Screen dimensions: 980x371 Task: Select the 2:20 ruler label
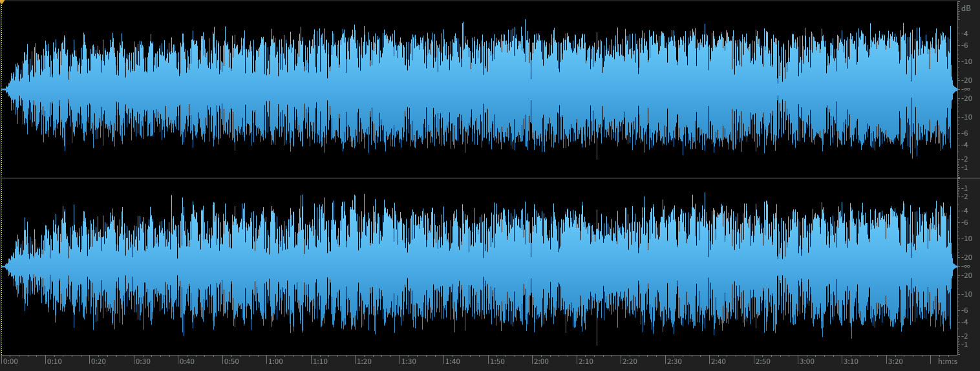[x=630, y=361]
